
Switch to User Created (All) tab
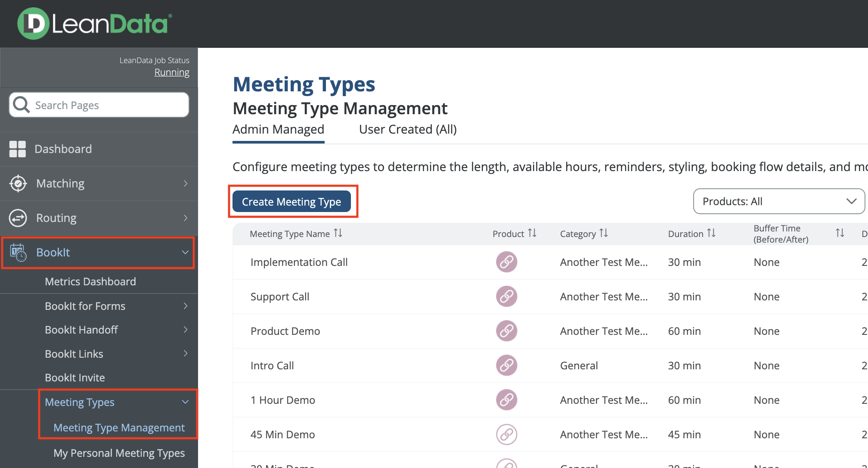408,130
